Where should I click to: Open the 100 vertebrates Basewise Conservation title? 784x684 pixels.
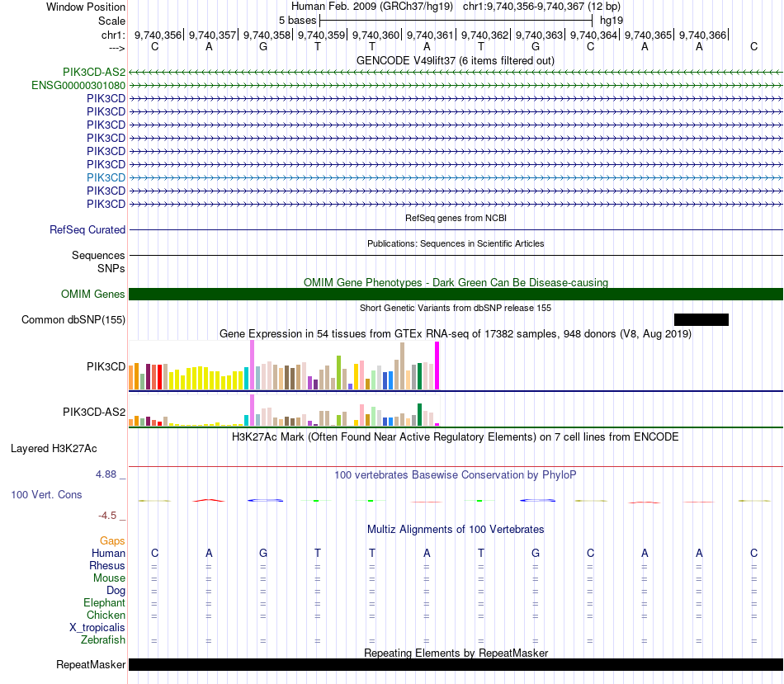pyautogui.click(x=456, y=475)
